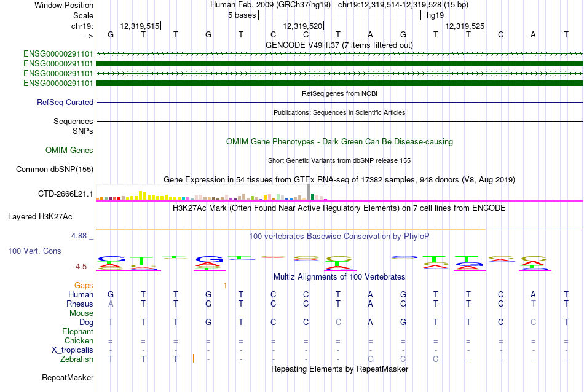Click the Window Position label

coord(64,5)
